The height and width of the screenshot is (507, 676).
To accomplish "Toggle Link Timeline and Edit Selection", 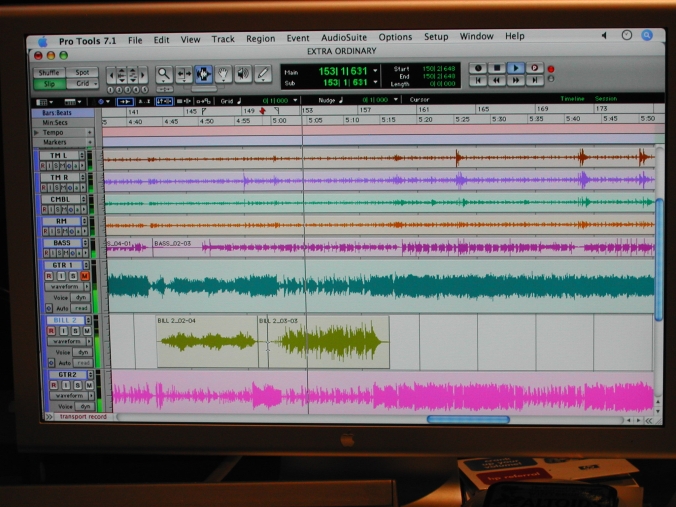I will click(164, 101).
